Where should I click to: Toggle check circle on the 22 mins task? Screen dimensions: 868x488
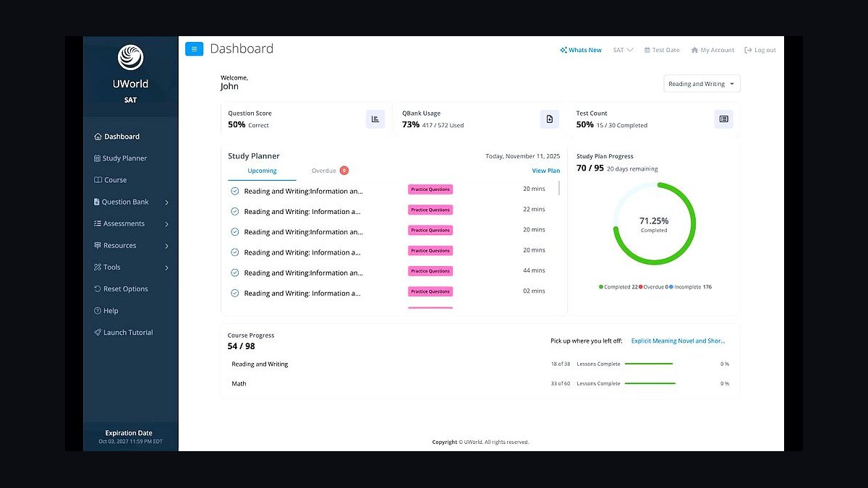234,212
